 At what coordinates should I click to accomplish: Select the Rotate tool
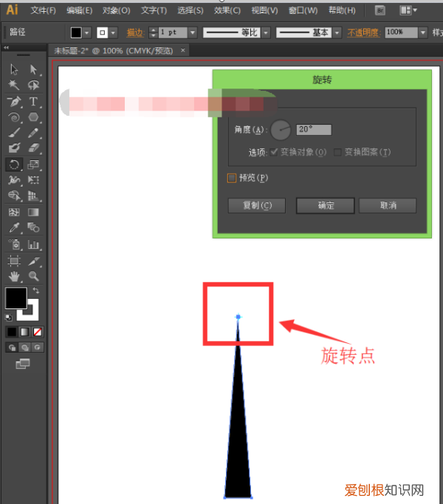[14, 165]
